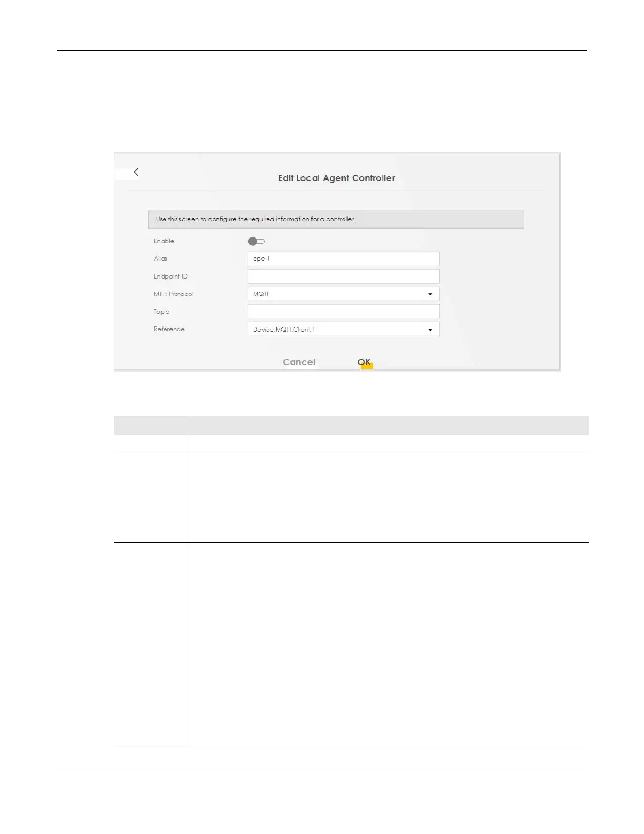Image resolution: width=644 pixels, height=834 pixels.
Task: Click the OK button
Action: click(364, 362)
